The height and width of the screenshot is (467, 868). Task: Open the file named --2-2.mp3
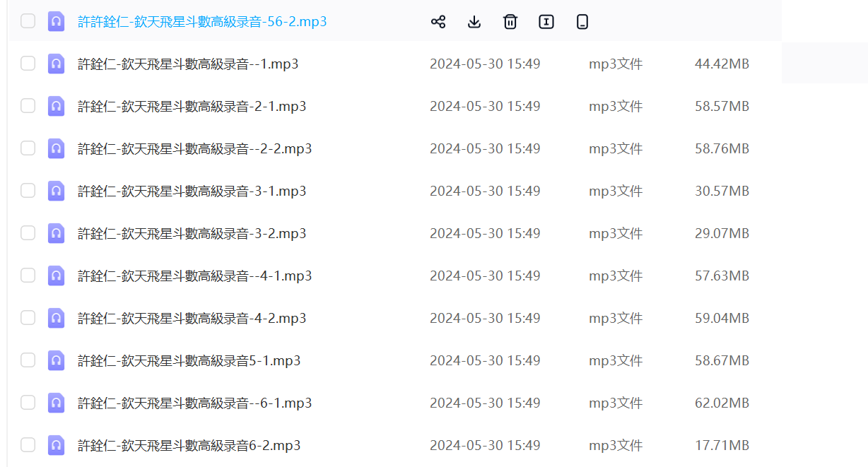pyautogui.click(x=194, y=149)
